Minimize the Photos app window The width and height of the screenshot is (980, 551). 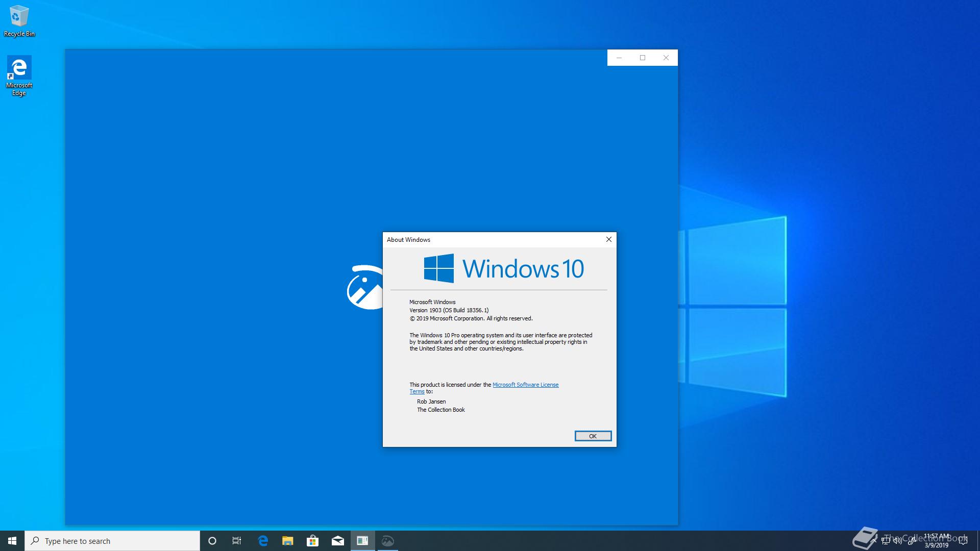point(619,58)
